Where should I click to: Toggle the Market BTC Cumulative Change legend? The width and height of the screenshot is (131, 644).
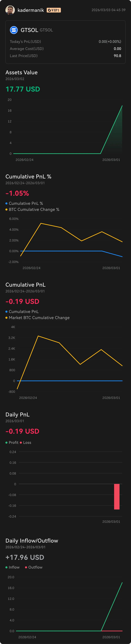tap(39, 318)
